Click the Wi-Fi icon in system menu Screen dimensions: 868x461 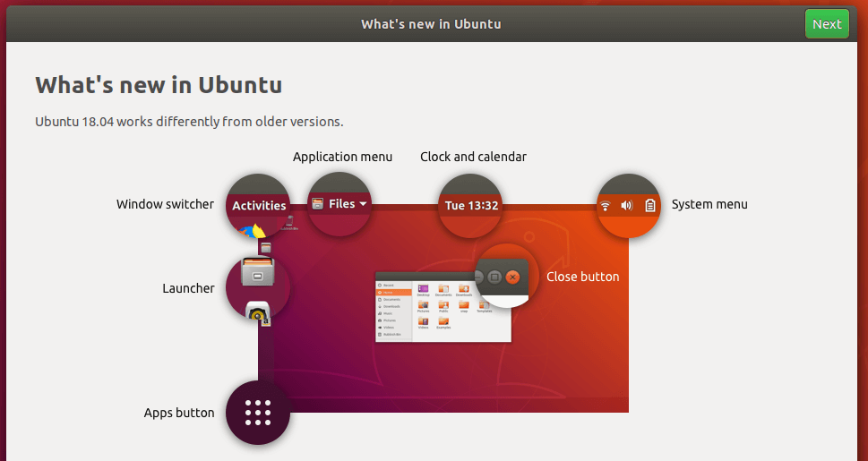pos(606,205)
